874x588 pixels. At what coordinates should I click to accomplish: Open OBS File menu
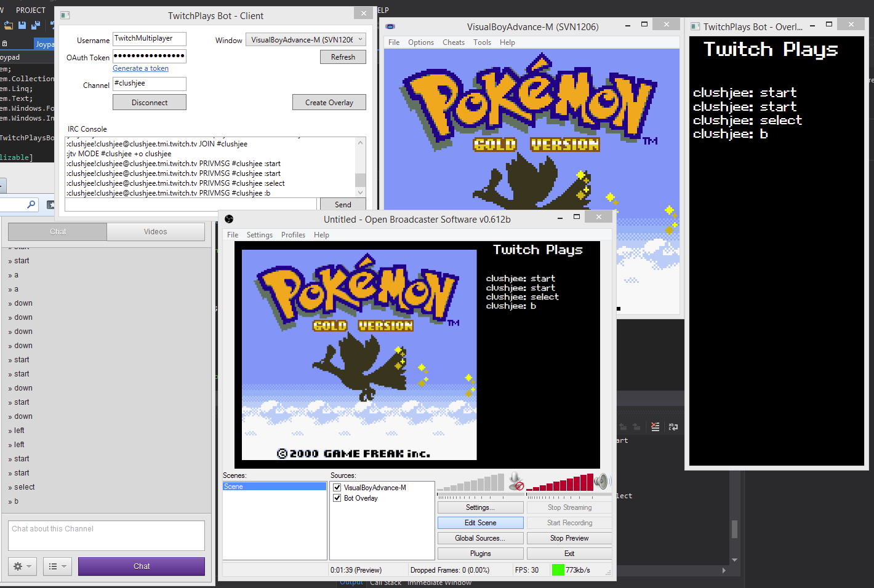tap(233, 235)
